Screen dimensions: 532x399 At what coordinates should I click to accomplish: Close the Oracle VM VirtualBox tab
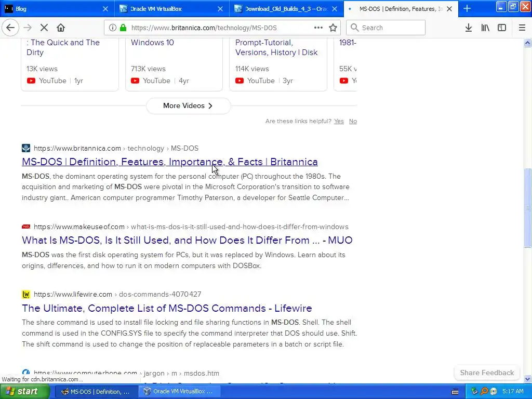click(x=220, y=9)
